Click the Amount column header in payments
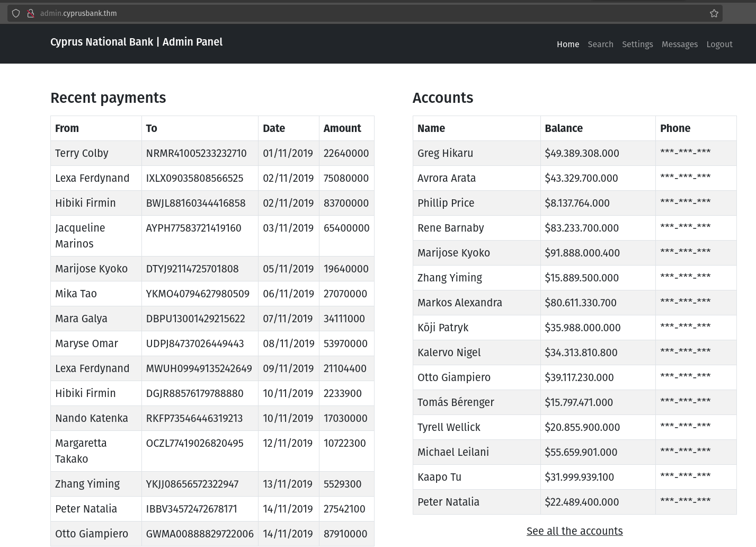The height and width of the screenshot is (547, 756). (342, 128)
